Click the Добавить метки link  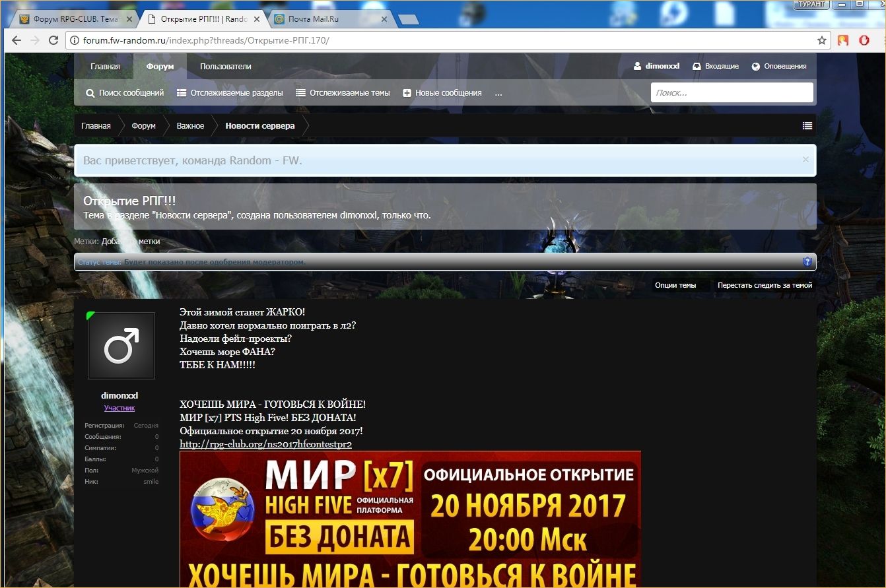(131, 242)
